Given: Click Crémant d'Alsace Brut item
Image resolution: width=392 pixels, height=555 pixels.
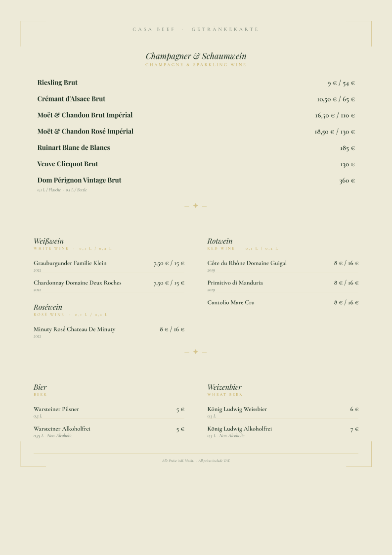Looking at the screenshot, I should [x=196, y=99].
